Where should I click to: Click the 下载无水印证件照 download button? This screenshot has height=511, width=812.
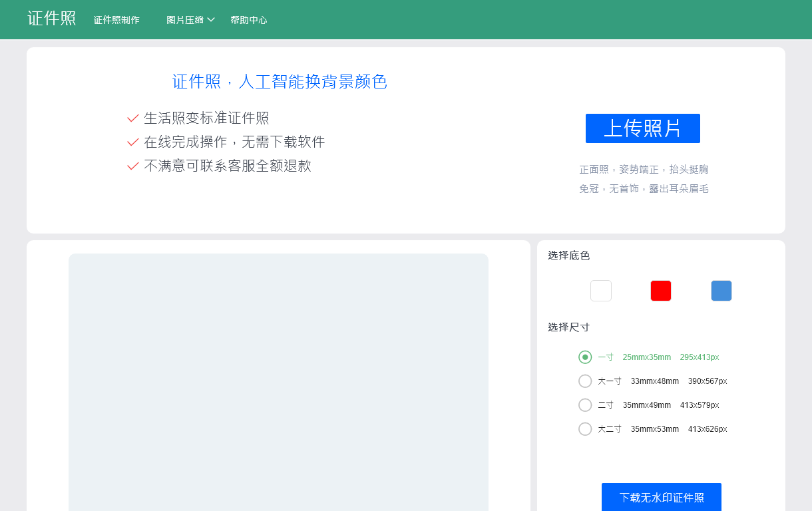[661, 497]
